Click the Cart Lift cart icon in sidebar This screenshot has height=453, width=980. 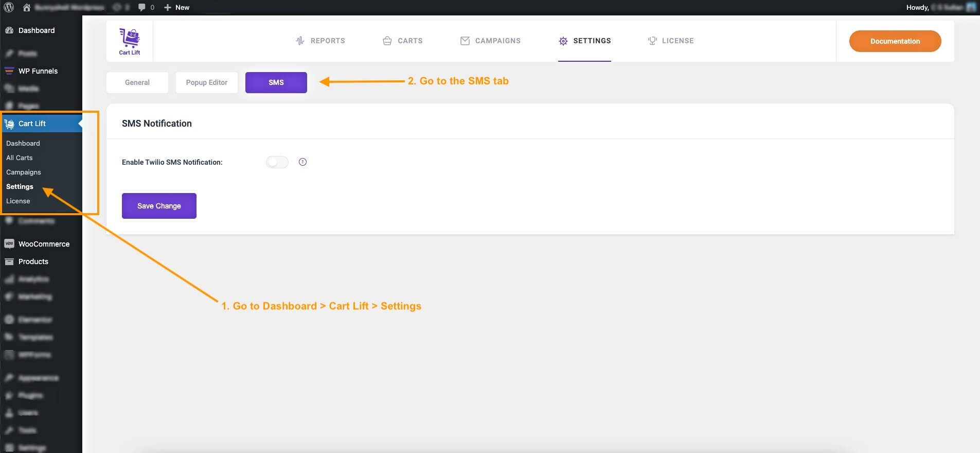9,124
